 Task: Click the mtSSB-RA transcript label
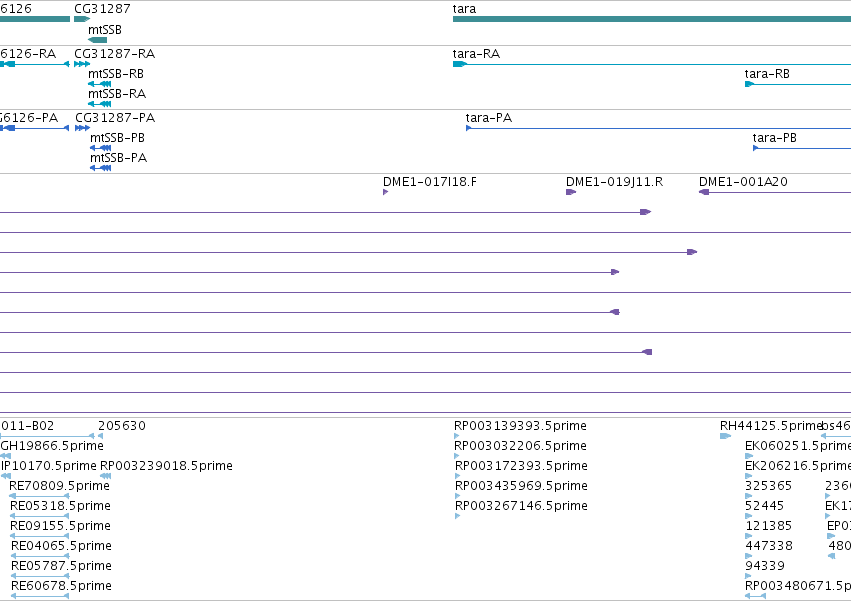coord(117,94)
